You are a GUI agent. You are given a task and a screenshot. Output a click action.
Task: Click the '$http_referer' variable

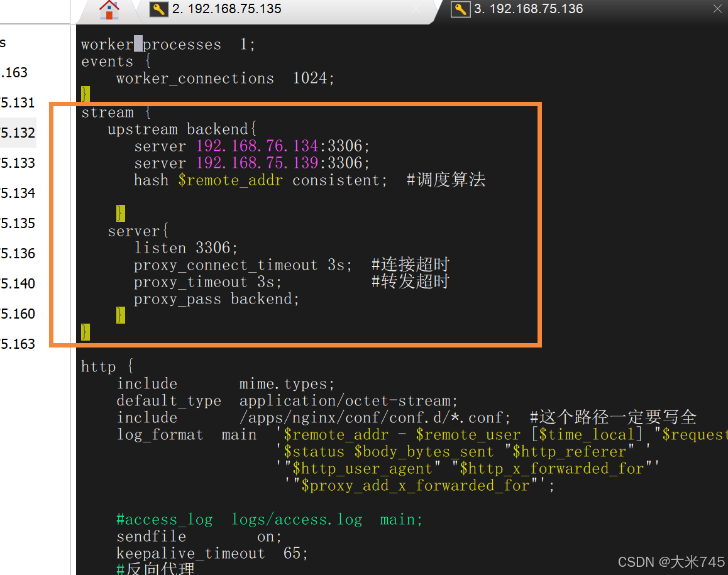point(570,452)
